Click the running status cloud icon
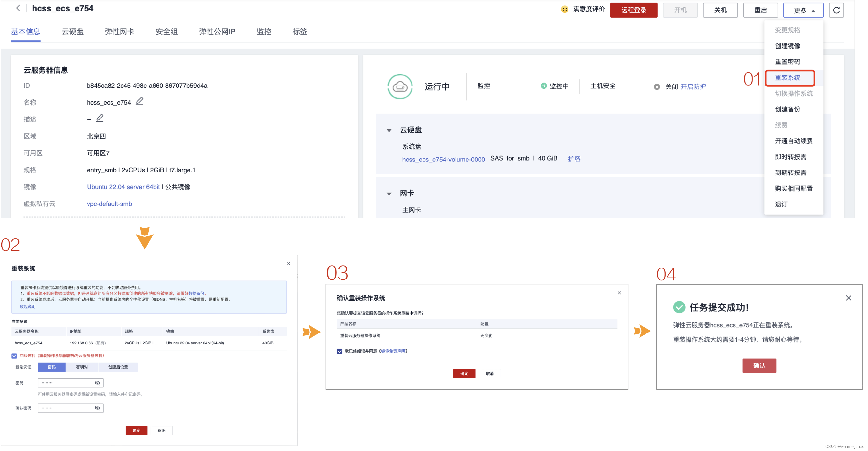Screen dimensions: 868x451 pos(400,86)
